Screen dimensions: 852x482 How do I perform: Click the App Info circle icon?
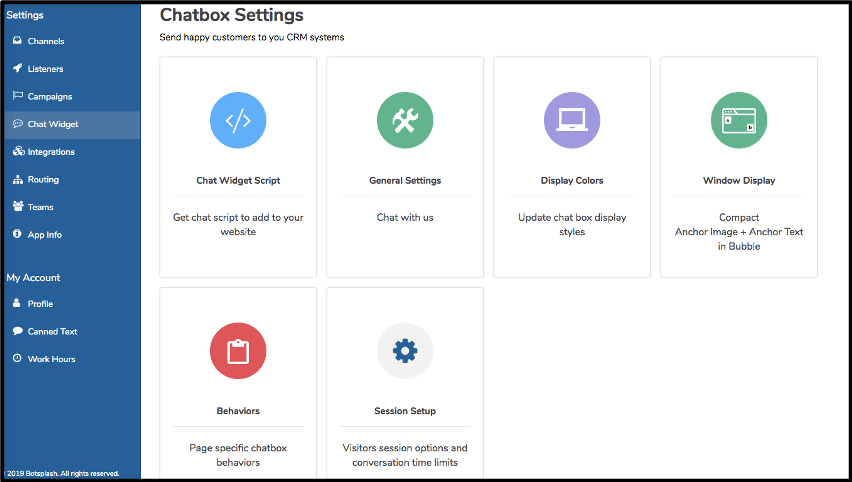tap(17, 234)
